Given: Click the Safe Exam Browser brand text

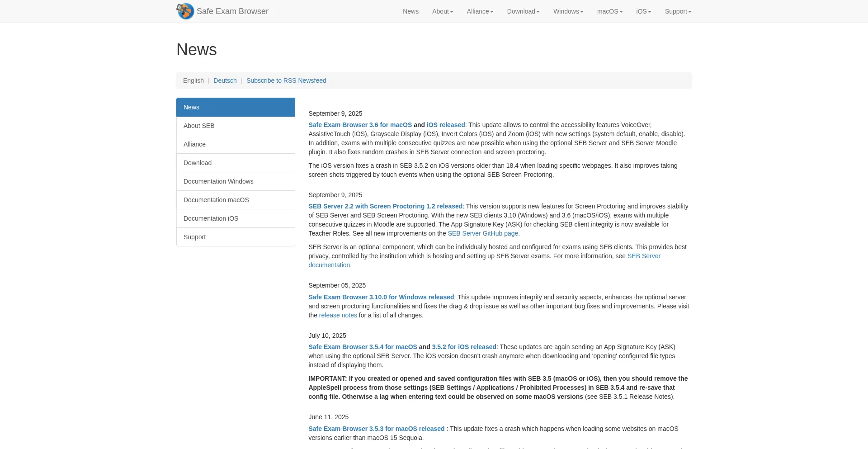Looking at the screenshot, I should tap(232, 11).
